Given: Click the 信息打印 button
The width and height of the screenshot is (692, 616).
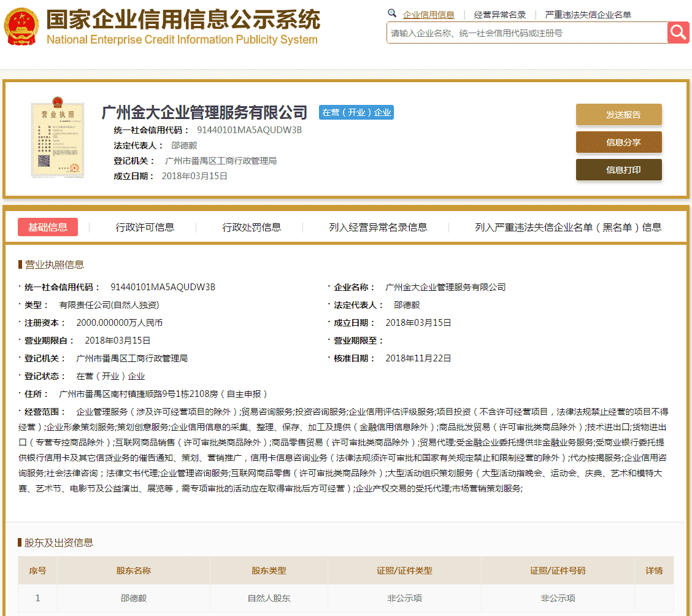Looking at the screenshot, I should pos(619,170).
